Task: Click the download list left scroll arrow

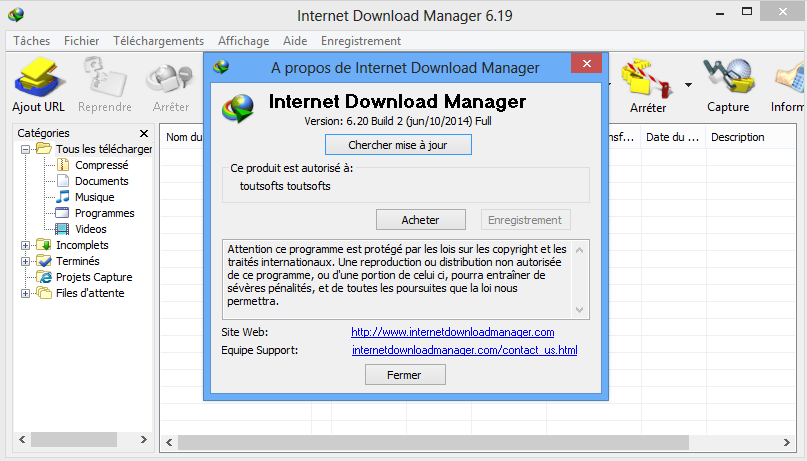Action: (169, 442)
